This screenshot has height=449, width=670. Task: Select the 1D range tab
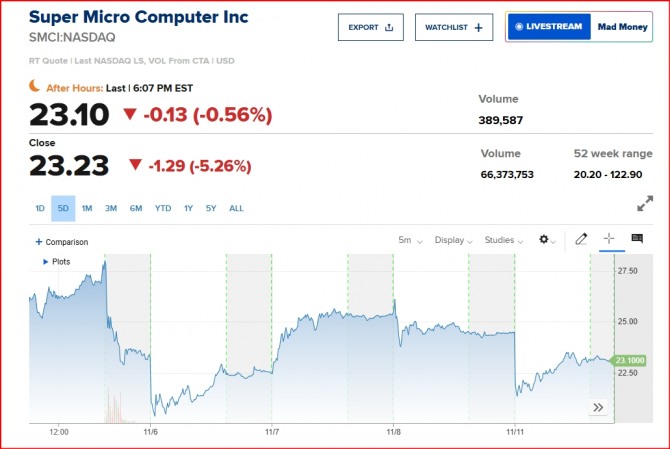click(x=40, y=208)
